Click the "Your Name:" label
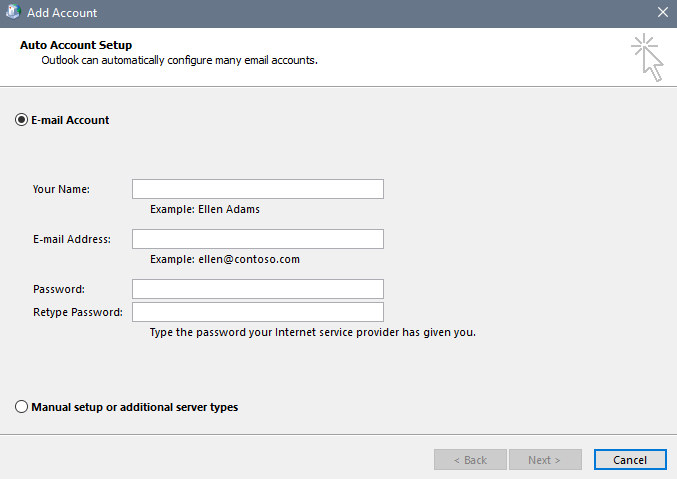This screenshot has width=677, height=479. click(61, 189)
